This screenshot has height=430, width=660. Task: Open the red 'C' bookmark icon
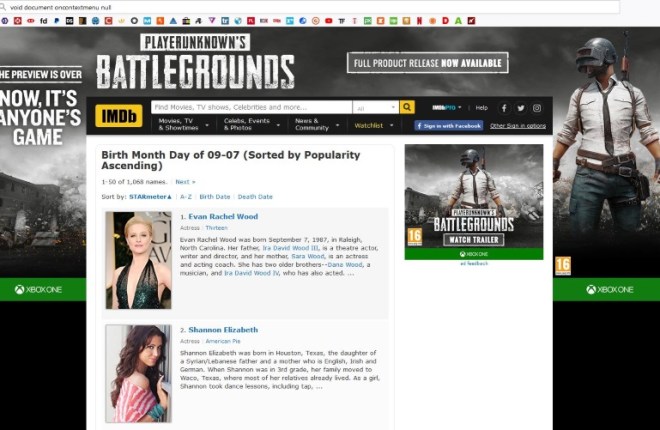point(108,21)
